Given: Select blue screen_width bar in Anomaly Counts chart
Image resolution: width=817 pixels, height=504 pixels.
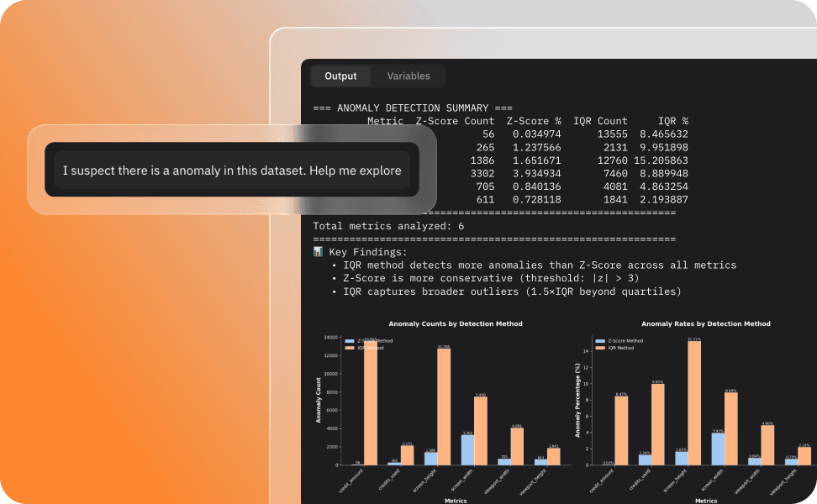Looking at the screenshot, I should pos(467,449).
